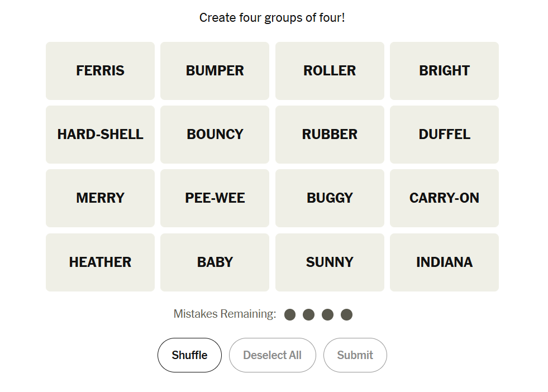This screenshot has height=392, width=548.
Task: Click the Shuffle button
Action: (x=189, y=355)
